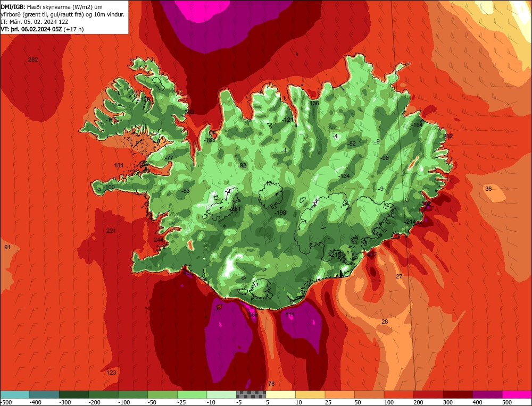Click the '78' value at the bottom of the map
Screen dimensions: 532x406
click(271, 384)
